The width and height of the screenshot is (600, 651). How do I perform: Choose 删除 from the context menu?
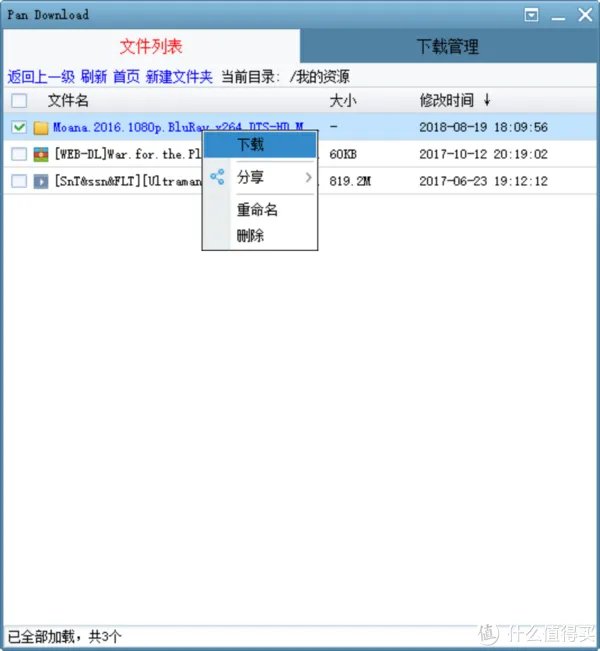tap(260, 235)
